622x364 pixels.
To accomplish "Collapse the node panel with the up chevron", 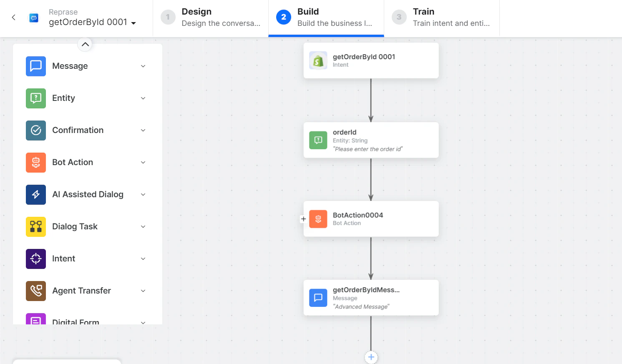I will pos(85,44).
